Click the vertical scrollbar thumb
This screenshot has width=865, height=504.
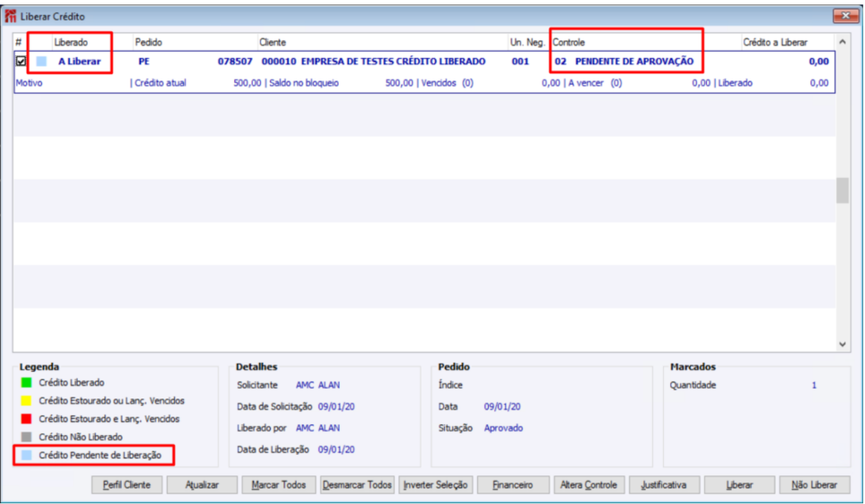pos(843,191)
